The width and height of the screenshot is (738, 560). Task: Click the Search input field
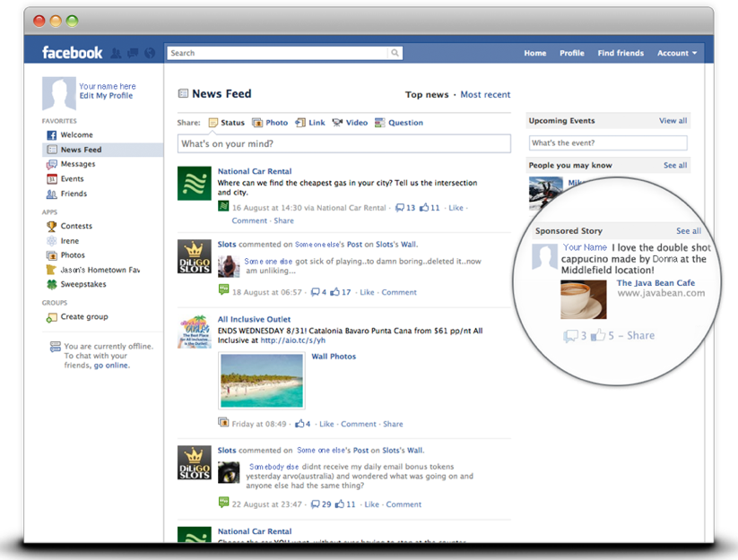point(278,53)
